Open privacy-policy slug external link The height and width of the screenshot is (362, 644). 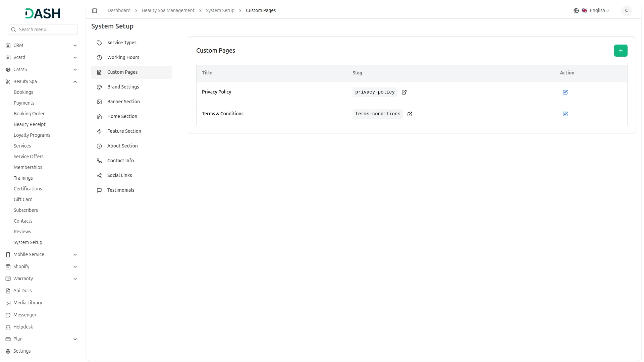404,92
